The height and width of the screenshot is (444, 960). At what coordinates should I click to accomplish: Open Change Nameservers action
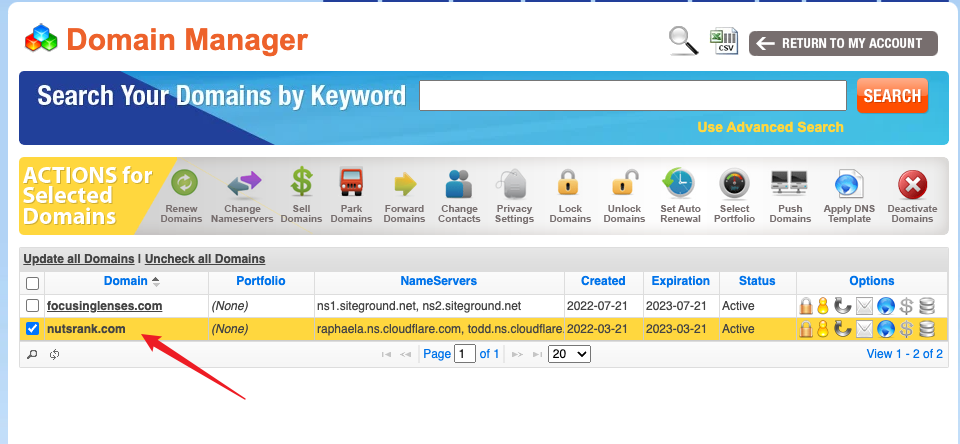(242, 197)
